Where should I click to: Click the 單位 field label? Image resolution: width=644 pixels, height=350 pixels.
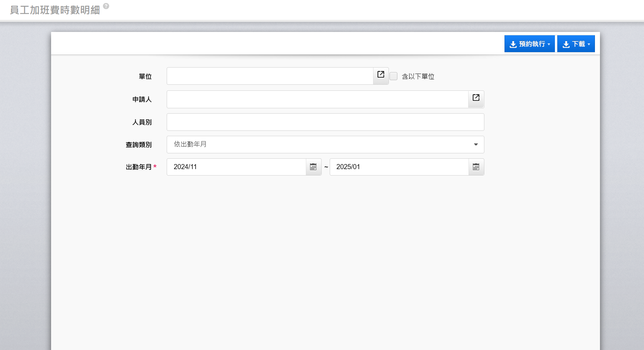point(145,77)
